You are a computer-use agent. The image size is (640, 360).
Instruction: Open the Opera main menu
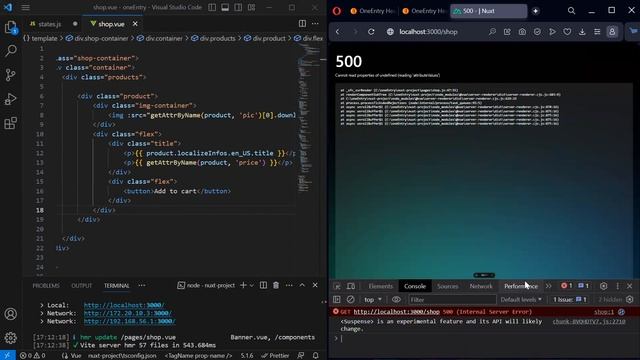click(337, 11)
